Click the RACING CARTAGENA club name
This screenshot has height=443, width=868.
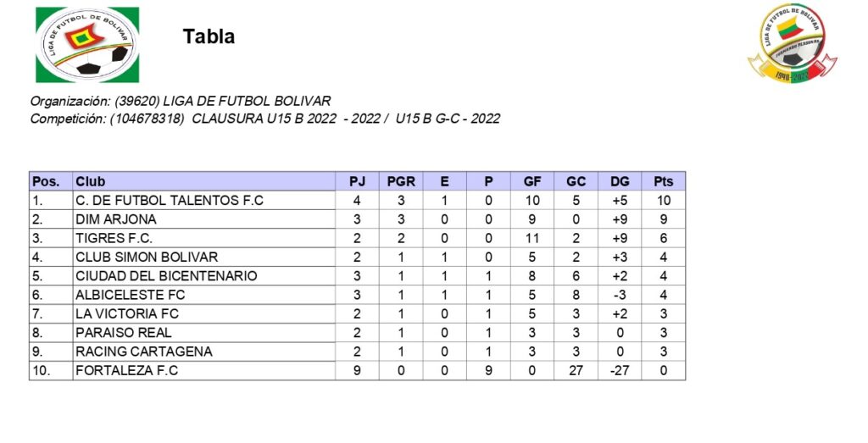coord(143,352)
